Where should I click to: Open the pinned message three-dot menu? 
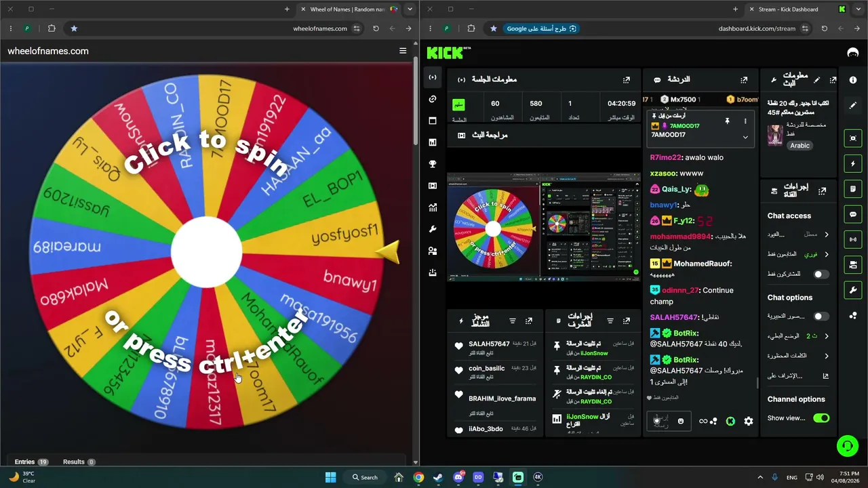(745, 121)
